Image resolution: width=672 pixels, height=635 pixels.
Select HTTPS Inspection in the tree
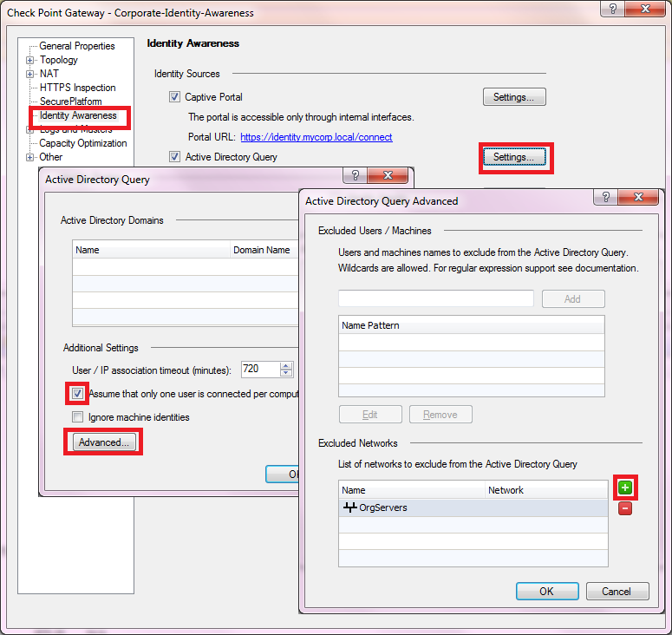pyautogui.click(x=77, y=88)
